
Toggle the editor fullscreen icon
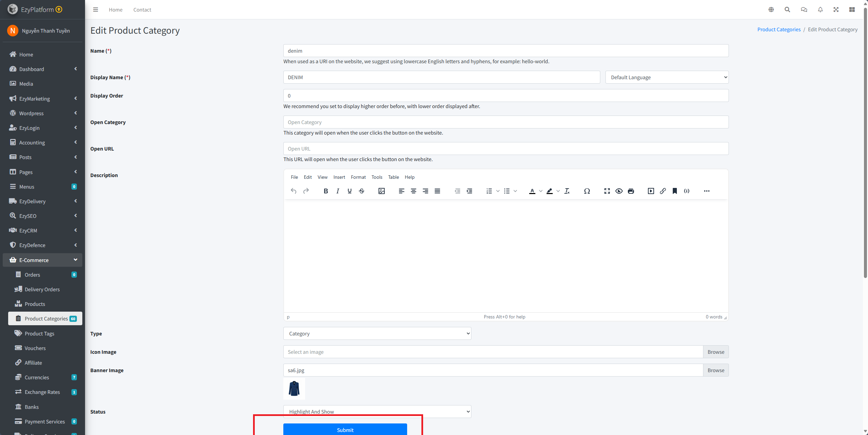[607, 191]
